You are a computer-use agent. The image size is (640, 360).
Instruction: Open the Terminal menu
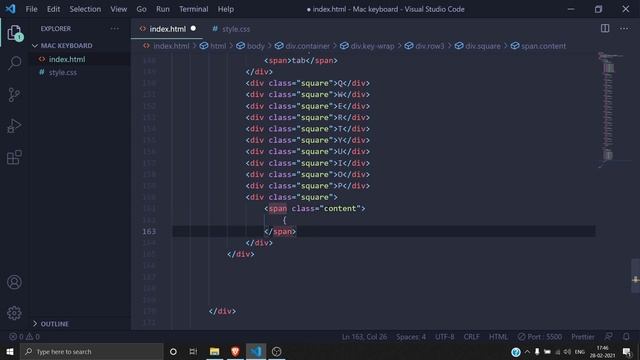[193, 9]
